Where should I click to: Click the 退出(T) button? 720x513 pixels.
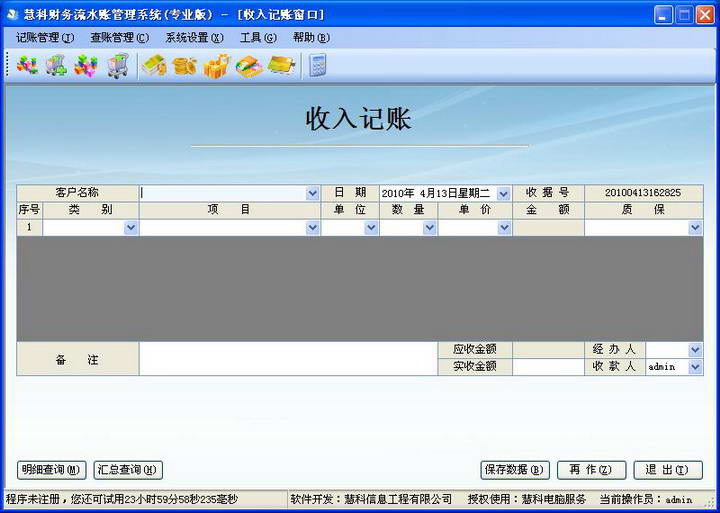coord(668,470)
